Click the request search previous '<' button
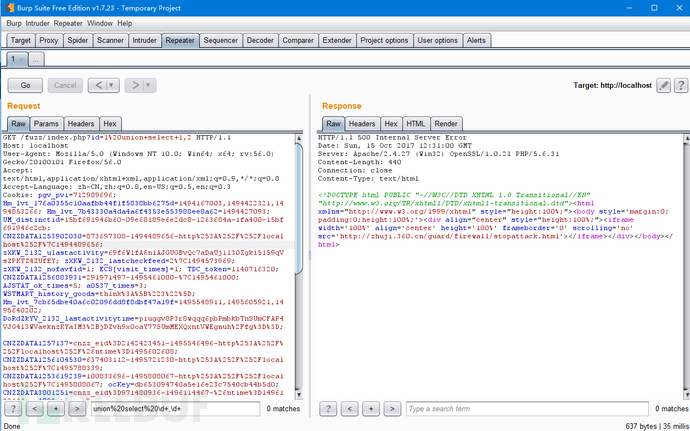 point(34,409)
